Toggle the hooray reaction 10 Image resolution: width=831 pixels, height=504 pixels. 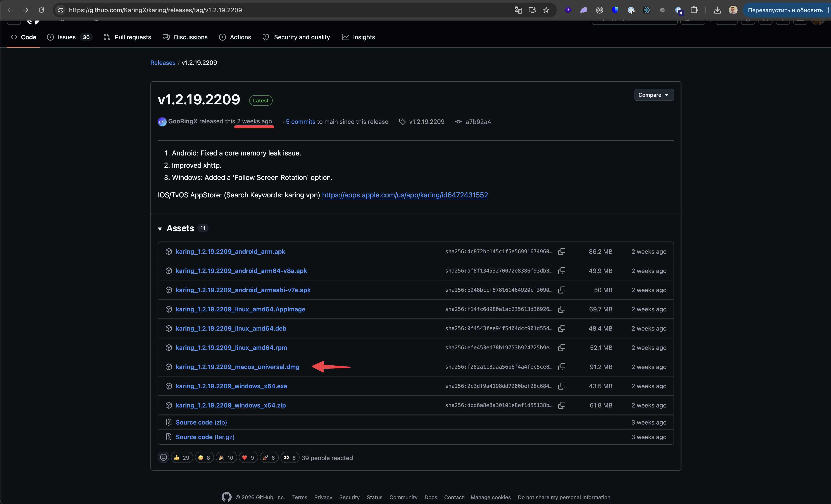coord(226,457)
